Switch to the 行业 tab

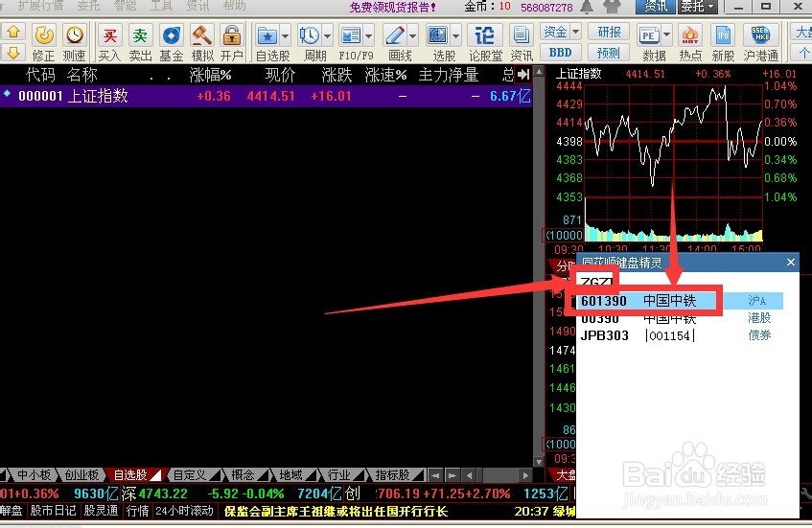tap(340, 474)
